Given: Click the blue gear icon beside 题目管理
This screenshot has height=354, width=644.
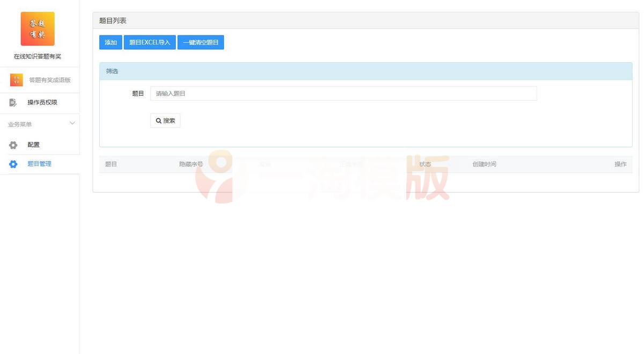Looking at the screenshot, I should coord(13,164).
